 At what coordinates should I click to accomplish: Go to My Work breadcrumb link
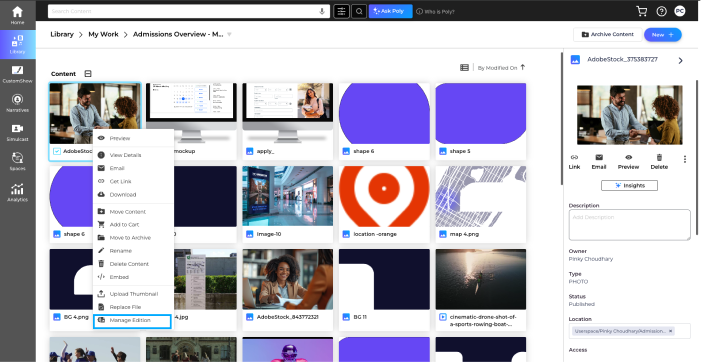point(103,34)
